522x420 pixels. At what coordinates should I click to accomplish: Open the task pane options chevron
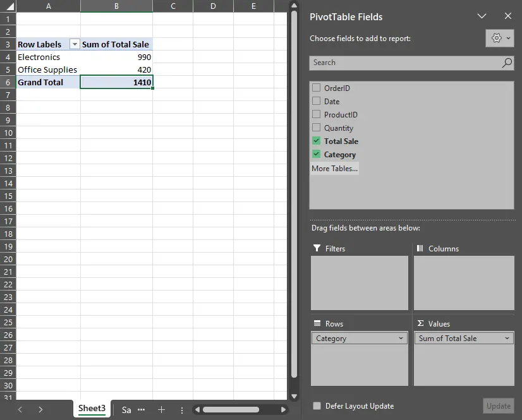coord(482,16)
